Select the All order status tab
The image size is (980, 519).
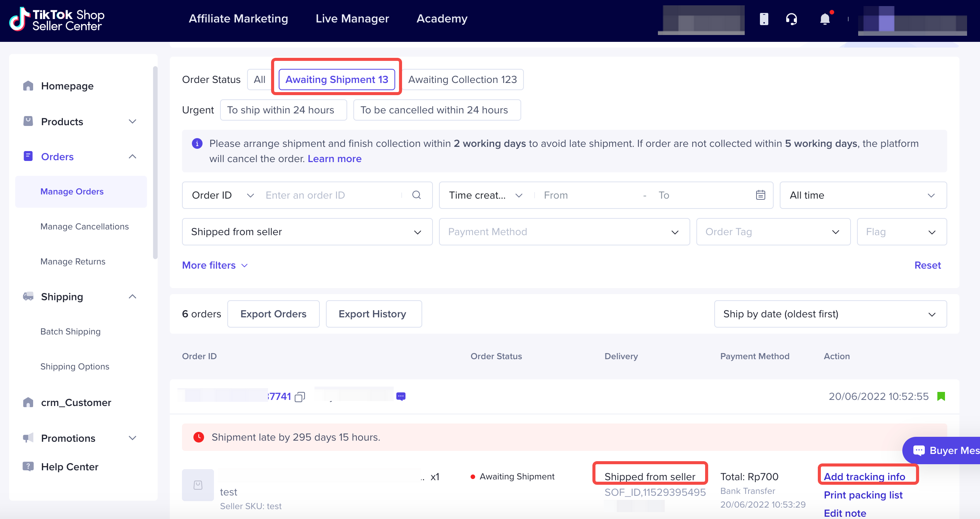pyautogui.click(x=260, y=80)
